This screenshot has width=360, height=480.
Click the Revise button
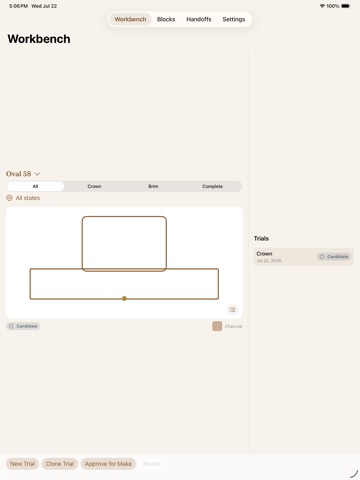pos(151,464)
